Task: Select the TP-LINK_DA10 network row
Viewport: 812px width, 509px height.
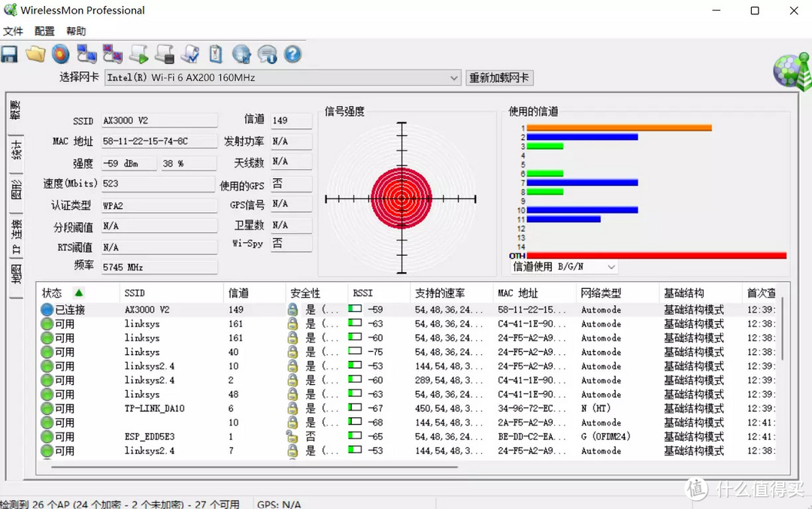Action: pos(154,408)
